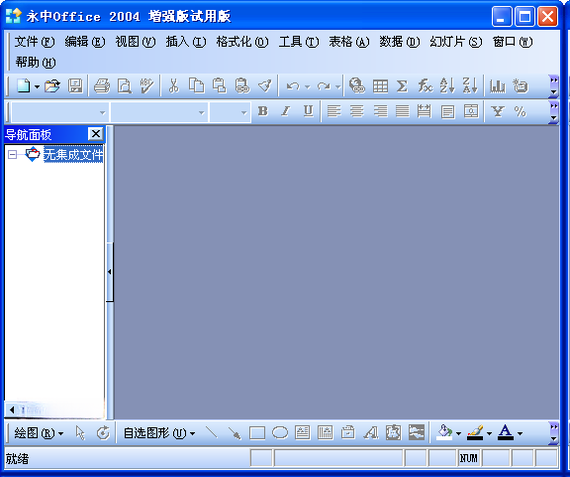Open the font name combo box
This screenshot has height=477, width=570.
coord(159,112)
